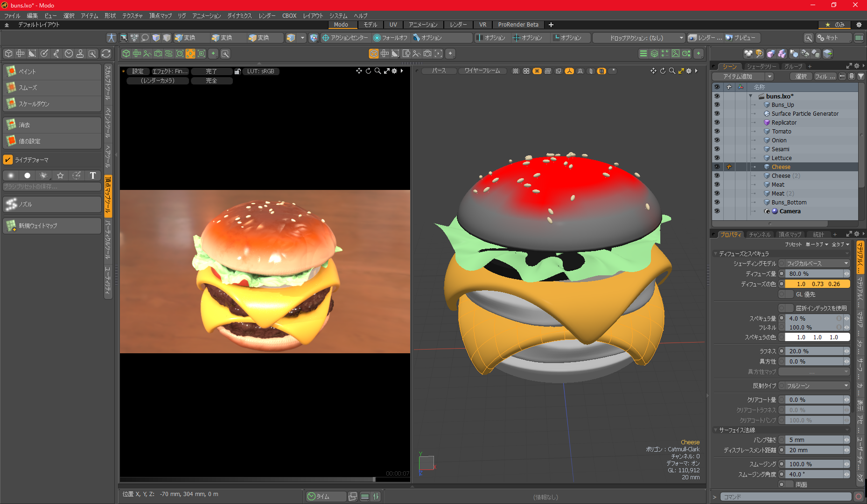Click the Roughness 20.0% field
This screenshot has width=867, height=504.
[x=817, y=351]
